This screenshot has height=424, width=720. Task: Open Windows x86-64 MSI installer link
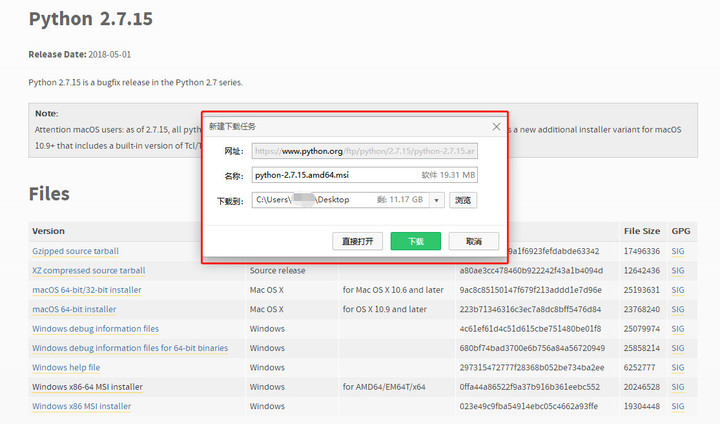87,387
